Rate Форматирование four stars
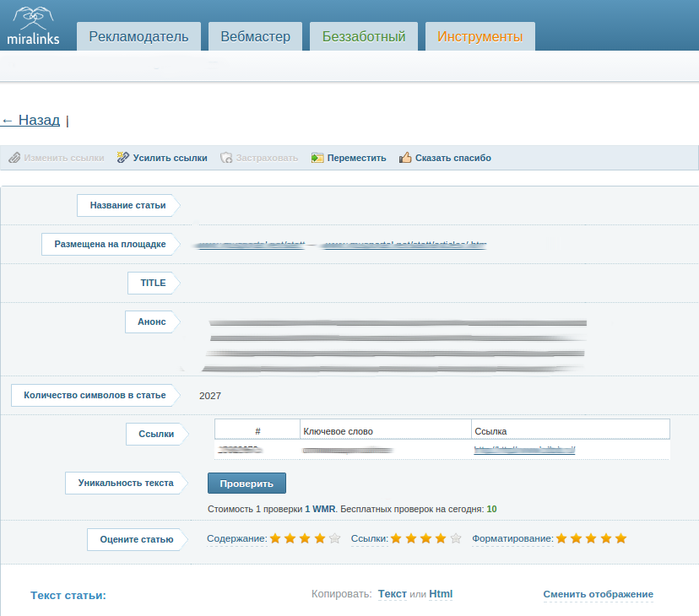This screenshot has width=699, height=616. tap(606, 538)
